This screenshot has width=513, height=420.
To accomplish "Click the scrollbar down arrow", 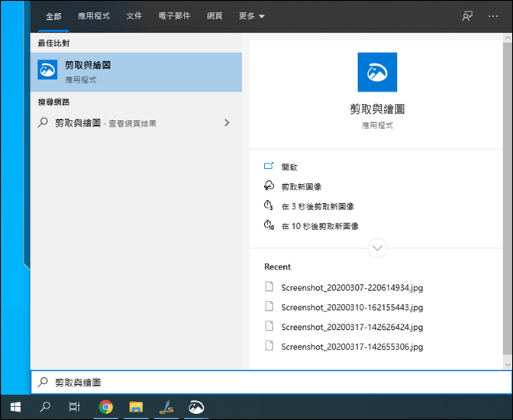I will coord(508,364).
